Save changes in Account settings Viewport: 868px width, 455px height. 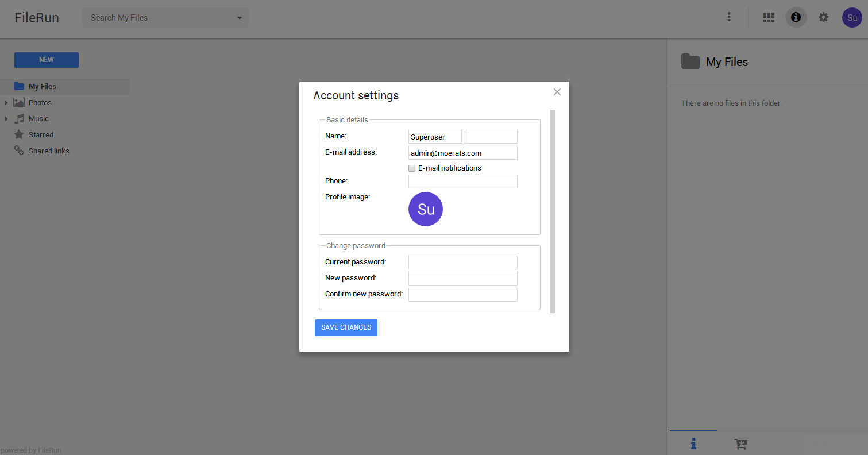point(346,327)
